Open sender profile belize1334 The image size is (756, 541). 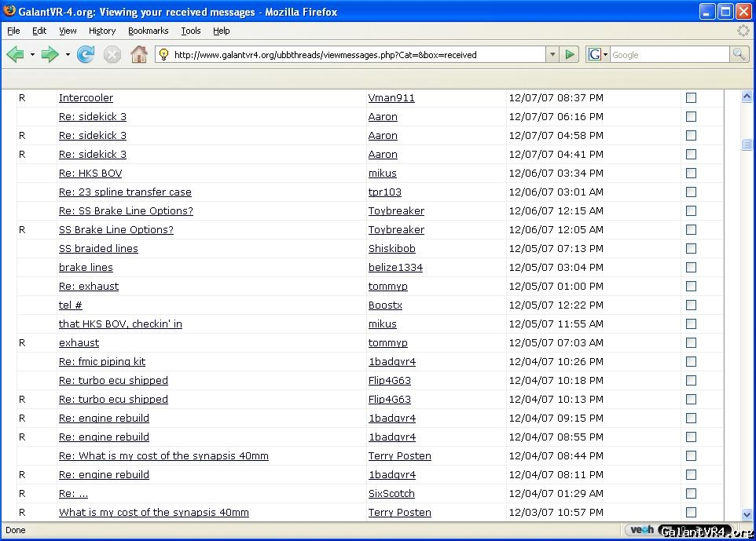click(x=395, y=268)
